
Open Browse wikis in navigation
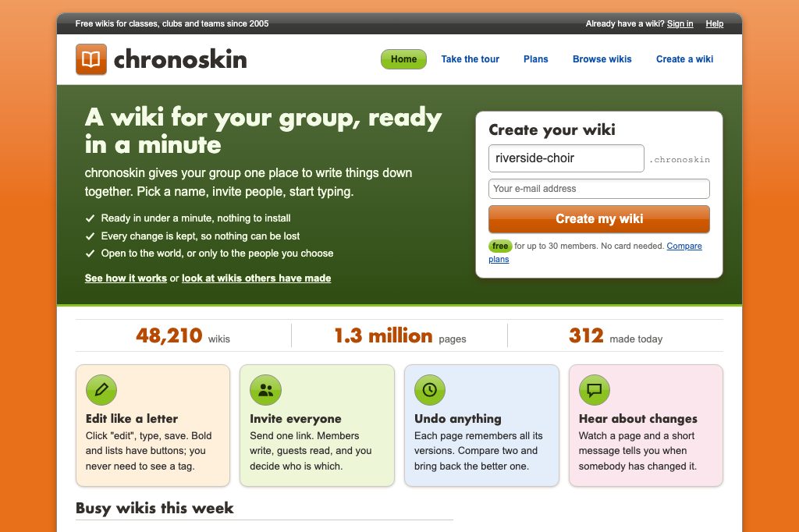(602, 59)
